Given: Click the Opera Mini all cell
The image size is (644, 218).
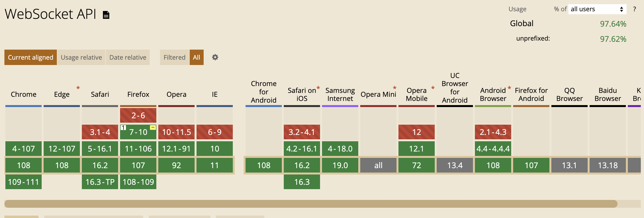Looking at the screenshot, I should 378,165.
